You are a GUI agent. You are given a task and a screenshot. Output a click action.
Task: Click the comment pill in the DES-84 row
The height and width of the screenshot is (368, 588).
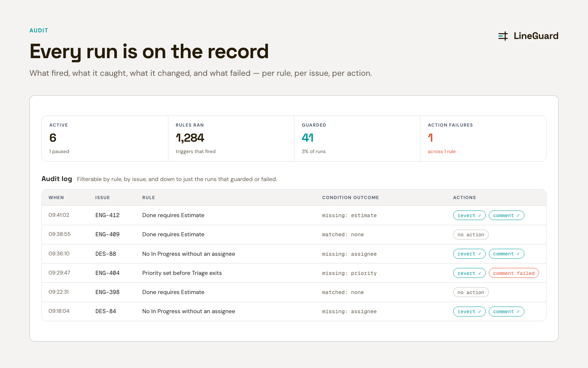506,312
